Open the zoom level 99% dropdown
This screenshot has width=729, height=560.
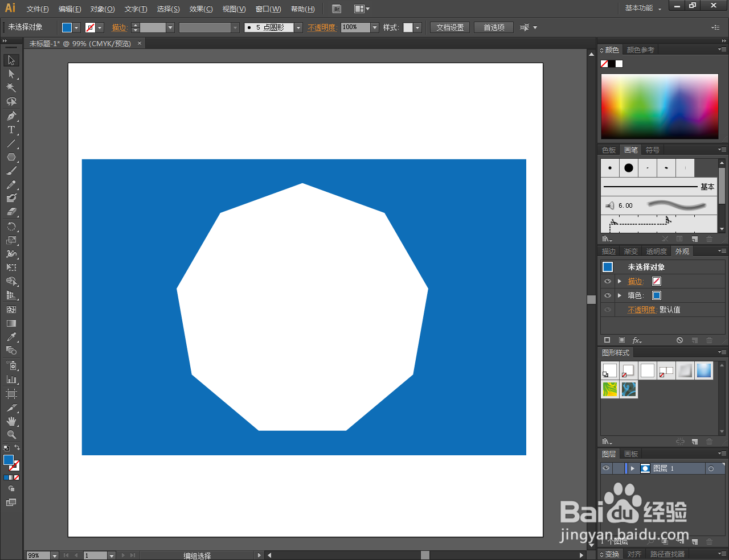(55, 555)
